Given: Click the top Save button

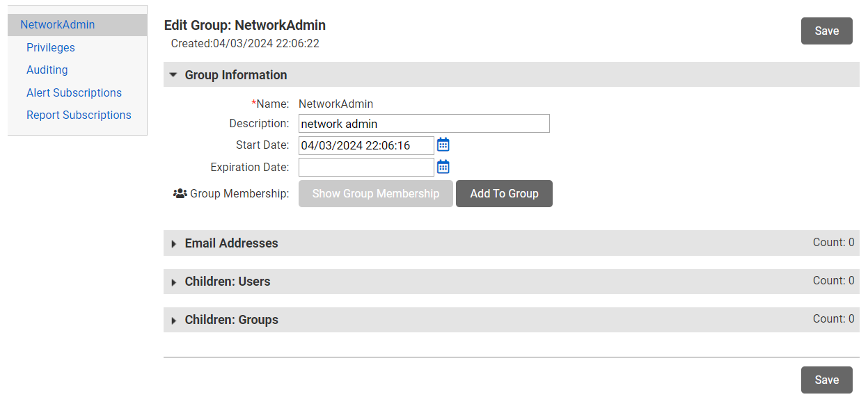Looking at the screenshot, I should pos(826,31).
